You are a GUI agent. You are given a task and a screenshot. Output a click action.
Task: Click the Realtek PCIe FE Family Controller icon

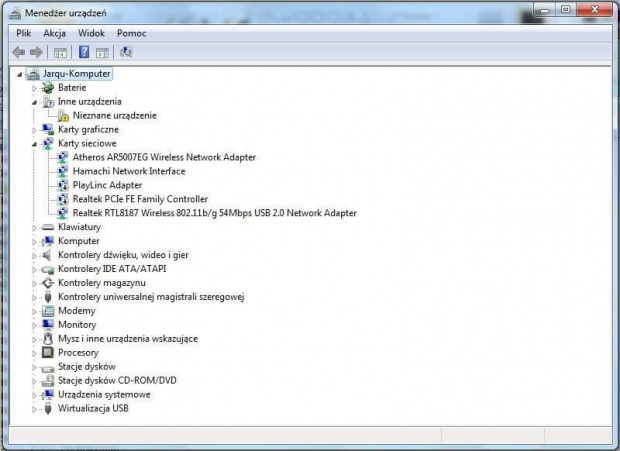tap(63, 199)
